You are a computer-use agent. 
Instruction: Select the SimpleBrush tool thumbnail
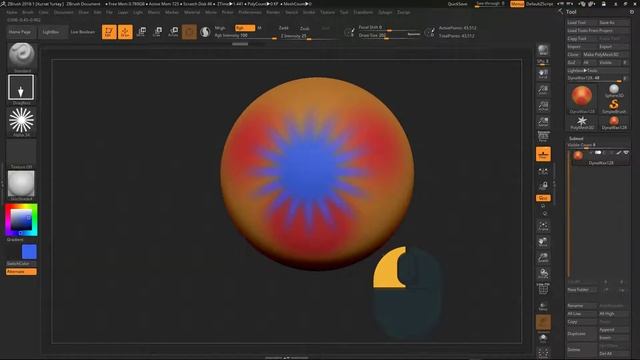tap(614, 107)
